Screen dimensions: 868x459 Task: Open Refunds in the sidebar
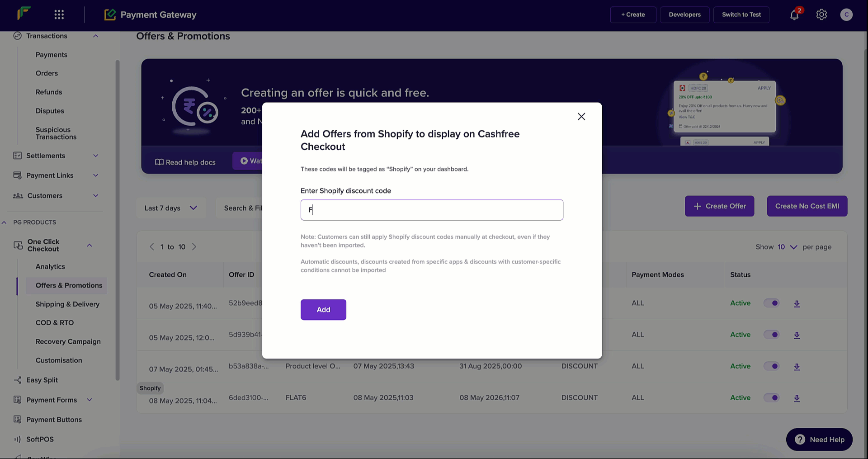[x=49, y=92]
